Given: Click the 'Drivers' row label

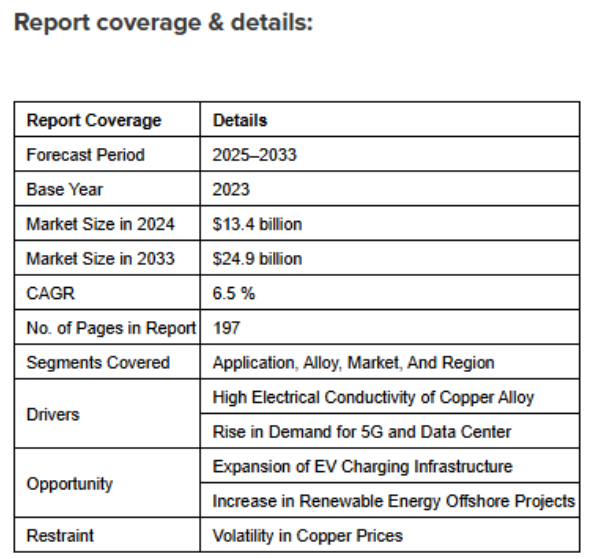Looking at the screenshot, I should 53,415.
